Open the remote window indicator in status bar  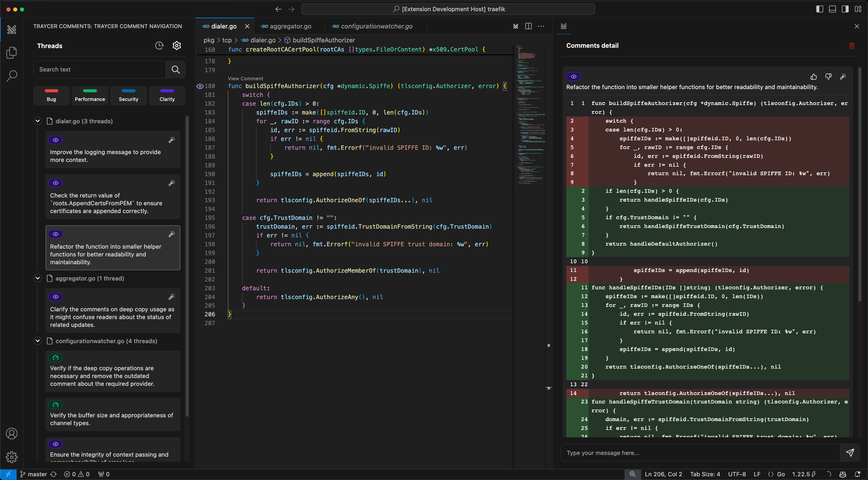point(8,474)
